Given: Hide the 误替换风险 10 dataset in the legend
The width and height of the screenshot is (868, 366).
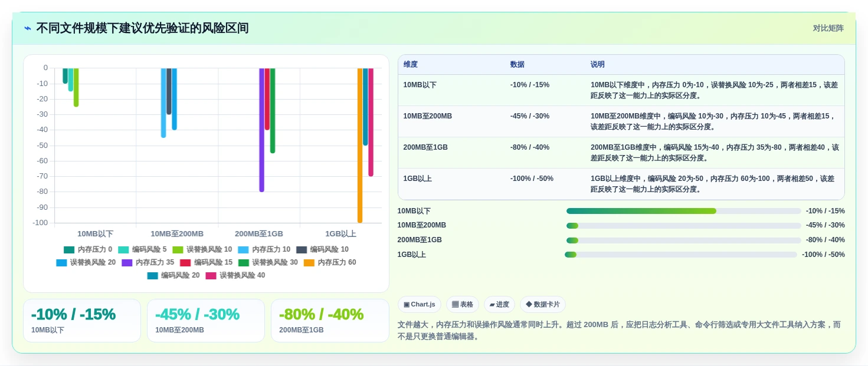Looking at the screenshot, I should 202,250.
